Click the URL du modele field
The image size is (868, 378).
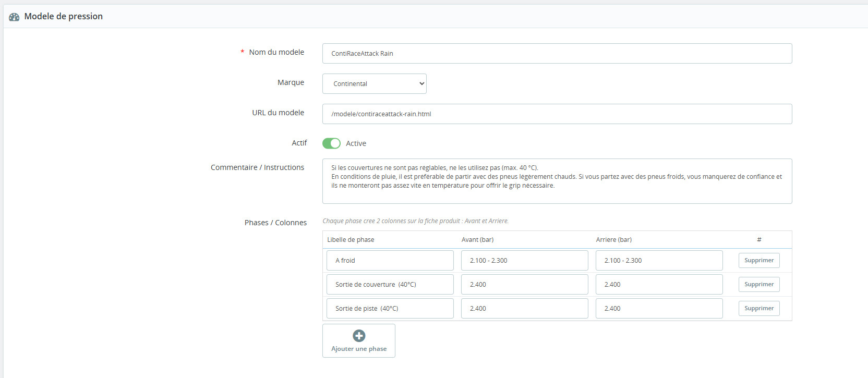[x=557, y=114]
